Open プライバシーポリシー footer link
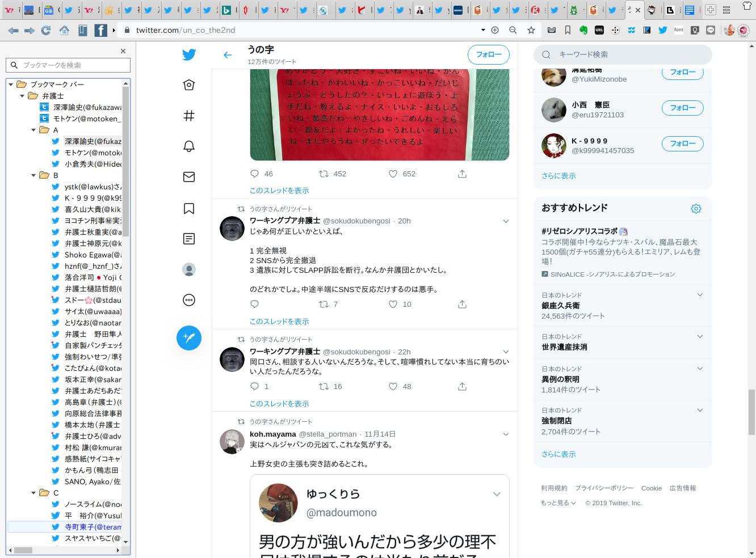The height and width of the screenshot is (558, 756). coord(604,488)
